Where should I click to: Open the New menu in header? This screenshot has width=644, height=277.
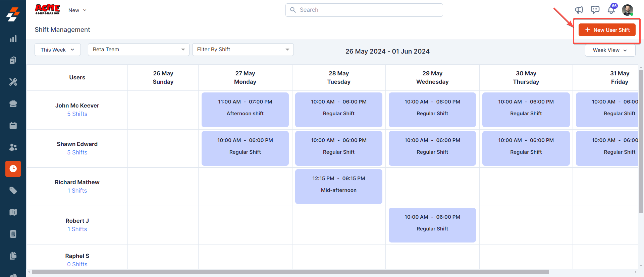[x=77, y=10]
